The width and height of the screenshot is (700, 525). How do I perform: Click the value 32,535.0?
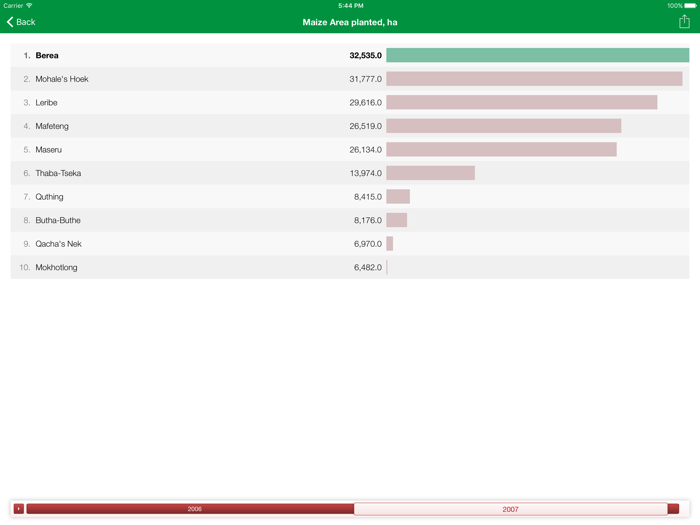coord(366,55)
